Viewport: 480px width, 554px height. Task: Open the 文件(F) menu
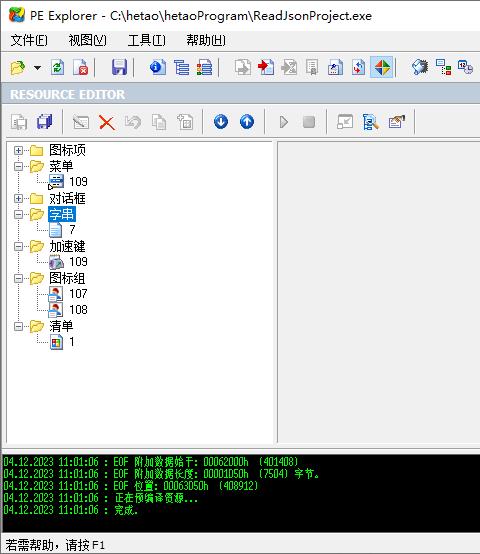pos(29,40)
